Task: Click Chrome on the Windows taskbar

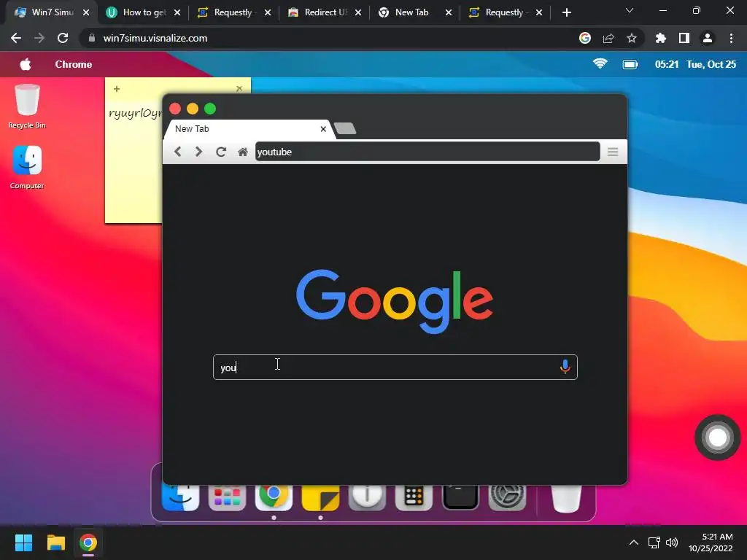Action: click(88, 542)
